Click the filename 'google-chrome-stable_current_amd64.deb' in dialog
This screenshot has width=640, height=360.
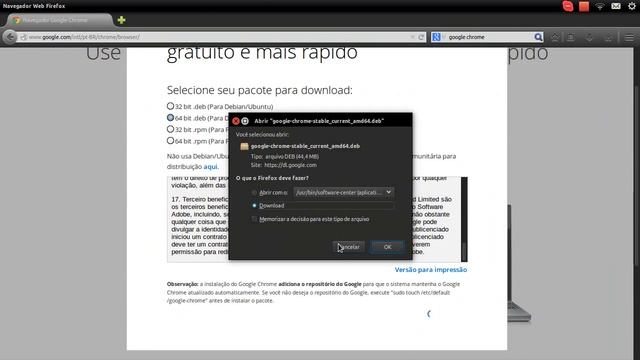click(305, 146)
